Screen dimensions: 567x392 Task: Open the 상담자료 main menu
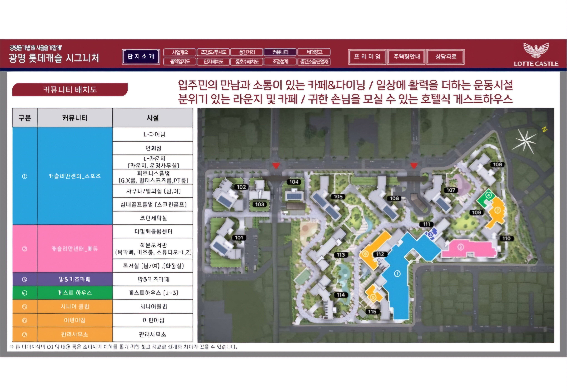click(x=446, y=57)
